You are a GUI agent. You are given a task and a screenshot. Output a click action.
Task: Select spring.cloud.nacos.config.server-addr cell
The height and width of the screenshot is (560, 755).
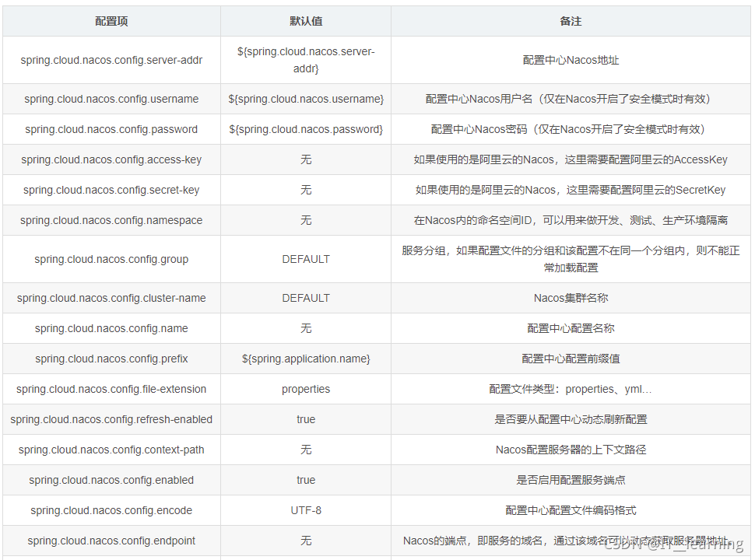pos(111,60)
